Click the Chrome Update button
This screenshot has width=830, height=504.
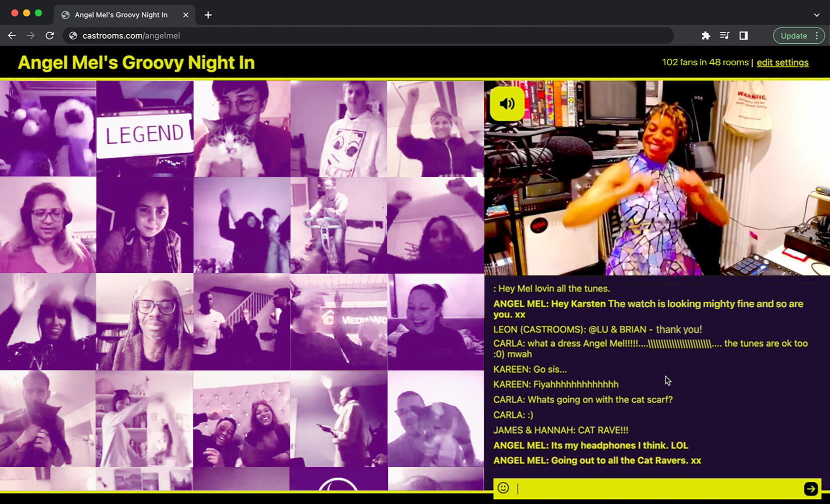pos(793,36)
